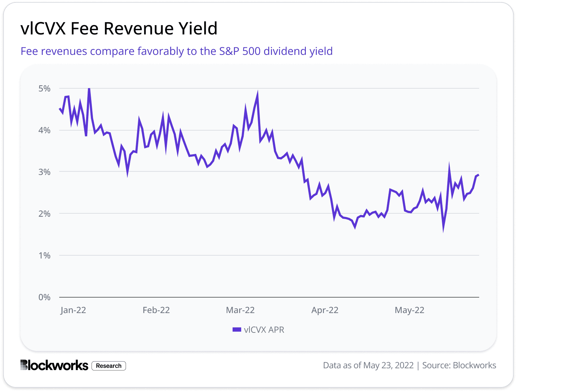This screenshot has height=392, width=561.
Task: Select the chart title vlCVX Fee Revenue Yield
Action: click(118, 28)
